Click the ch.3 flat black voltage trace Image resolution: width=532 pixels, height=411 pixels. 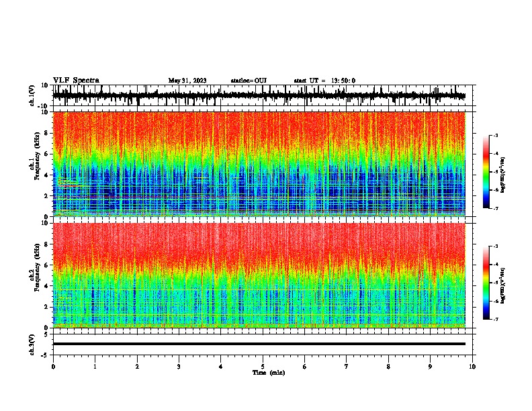259,344
